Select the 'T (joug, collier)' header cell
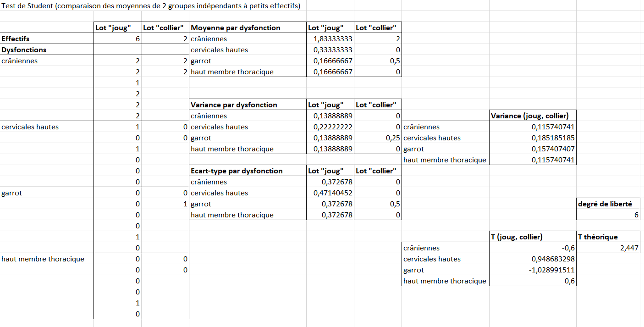The height and width of the screenshot is (327, 644). [x=532, y=237]
